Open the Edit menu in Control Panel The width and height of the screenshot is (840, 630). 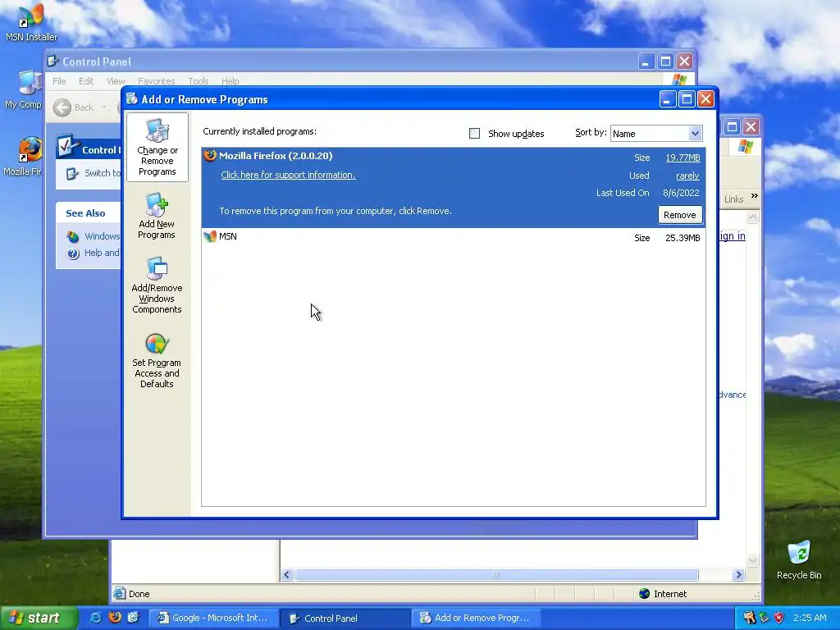85,81
